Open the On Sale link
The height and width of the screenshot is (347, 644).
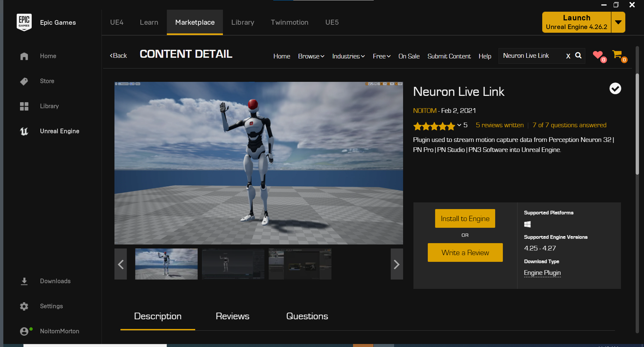click(409, 56)
